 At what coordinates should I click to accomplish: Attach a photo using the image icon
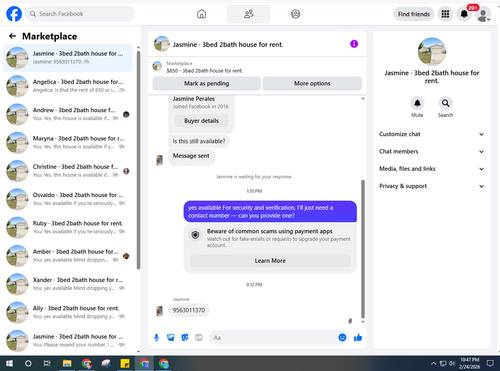[171, 338]
